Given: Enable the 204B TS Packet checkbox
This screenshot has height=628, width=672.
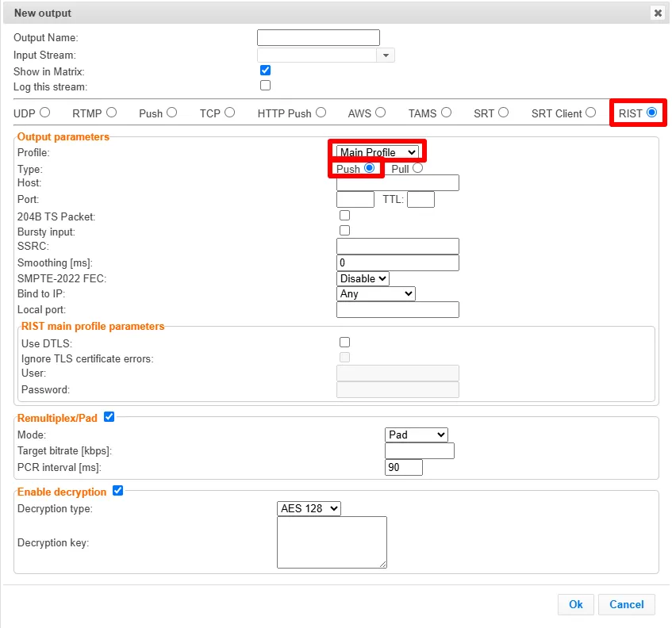Looking at the screenshot, I should pyautogui.click(x=344, y=216).
